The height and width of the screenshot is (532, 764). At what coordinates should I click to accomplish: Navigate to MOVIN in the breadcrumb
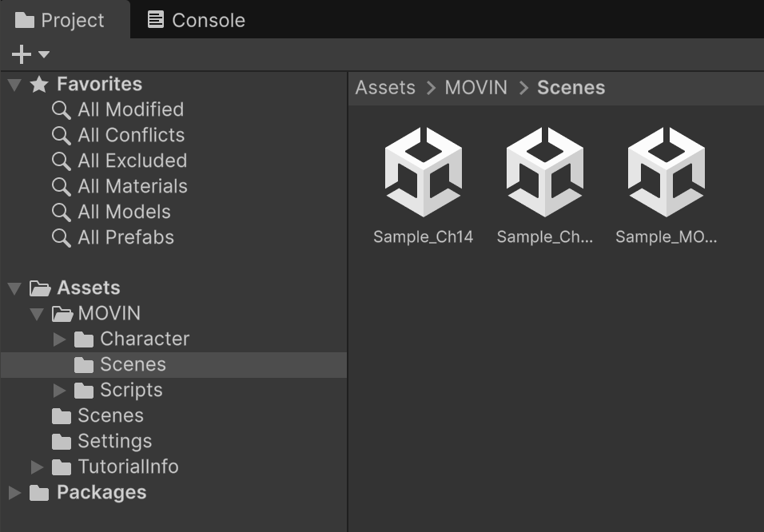pyautogui.click(x=476, y=88)
